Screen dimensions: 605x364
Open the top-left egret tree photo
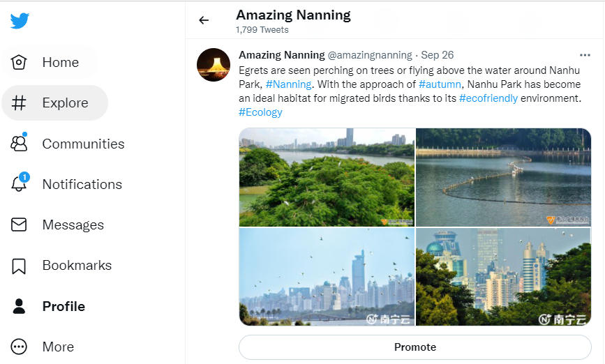tap(327, 177)
